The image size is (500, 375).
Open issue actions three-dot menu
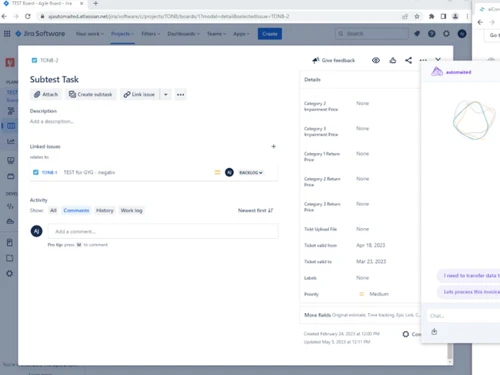tap(423, 60)
